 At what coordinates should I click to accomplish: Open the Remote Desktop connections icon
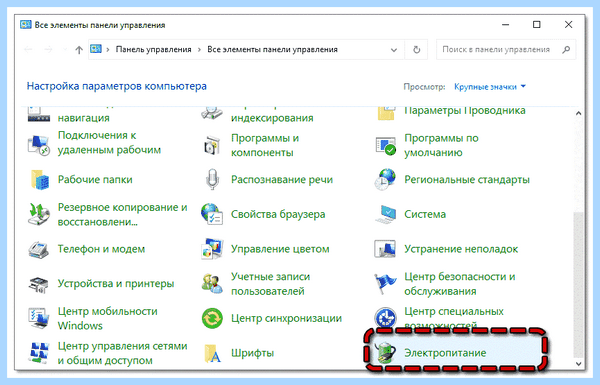click(38, 145)
